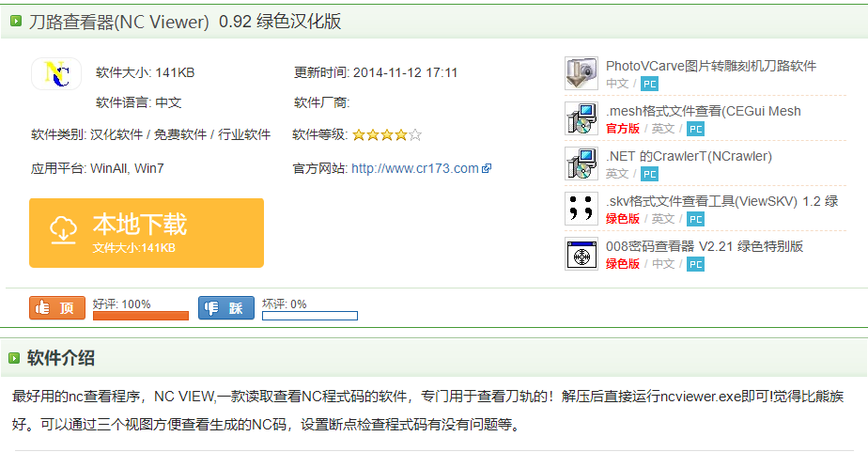
Task: Open .skv格式文件查看工具(ViewSKV) link
Action: click(721, 201)
